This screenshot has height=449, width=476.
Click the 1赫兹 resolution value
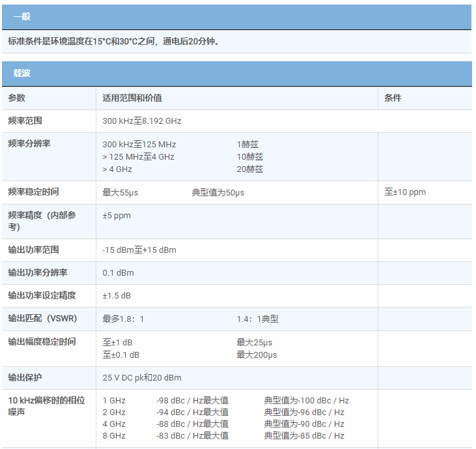click(247, 144)
